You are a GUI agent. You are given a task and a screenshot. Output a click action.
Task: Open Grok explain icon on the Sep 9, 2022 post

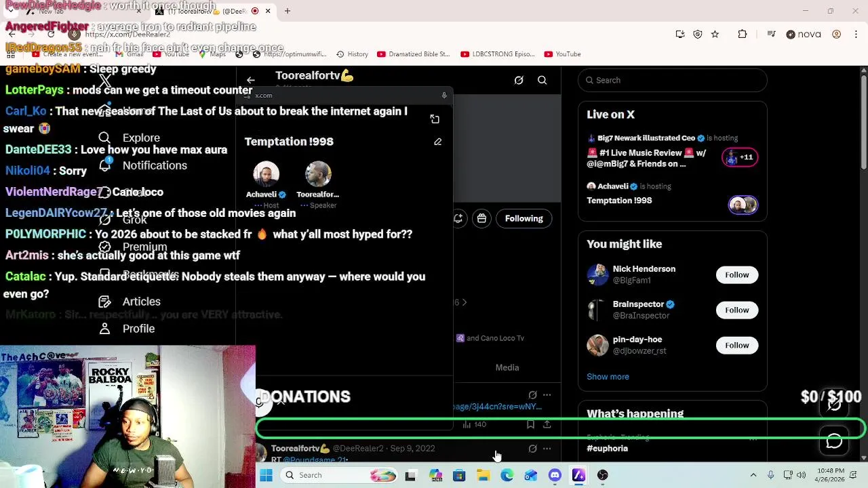coord(532,449)
